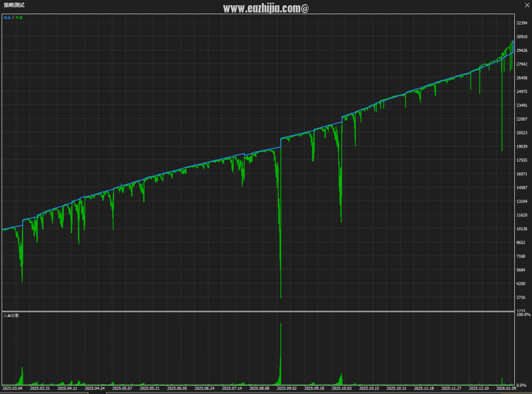
Task: Click the 2025.09.18 date on time axis
Action: 314,389
